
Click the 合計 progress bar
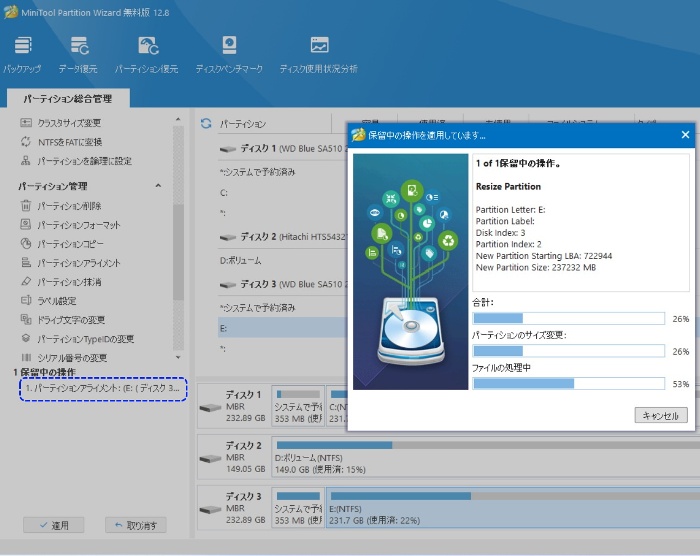(x=569, y=318)
